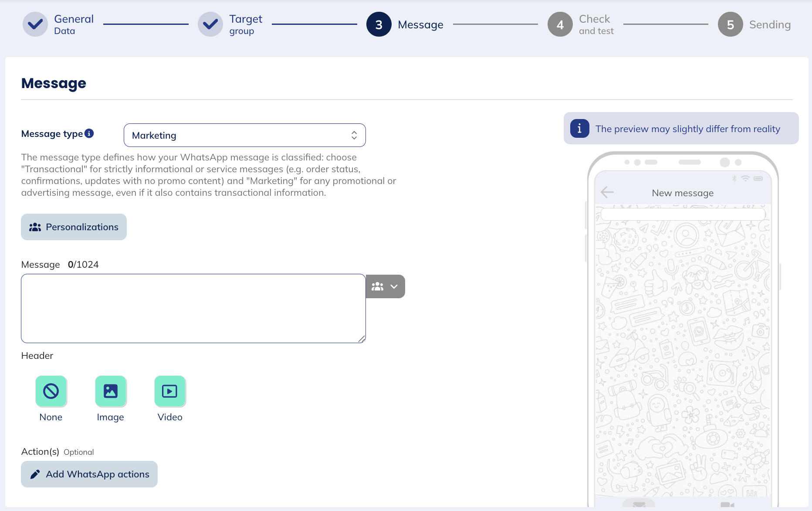The height and width of the screenshot is (511, 812).
Task: Click inside the Message text area
Action: [193, 308]
